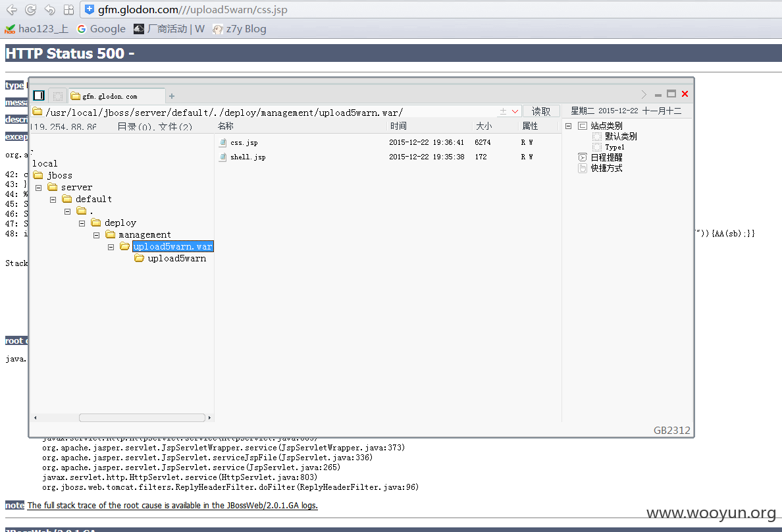Select 默认类别 site category
The width and height of the screenshot is (782, 532).
[x=621, y=137]
